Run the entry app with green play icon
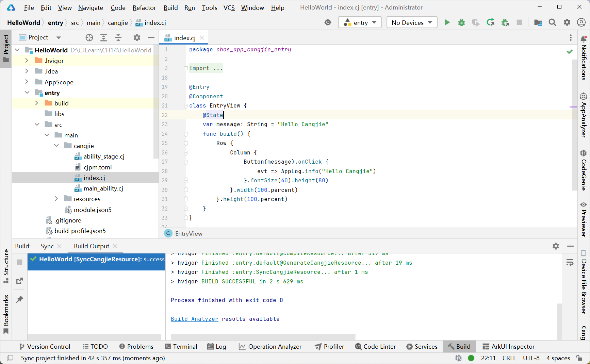Image resolution: width=590 pixels, height=364 pixels. click(447, 22)
